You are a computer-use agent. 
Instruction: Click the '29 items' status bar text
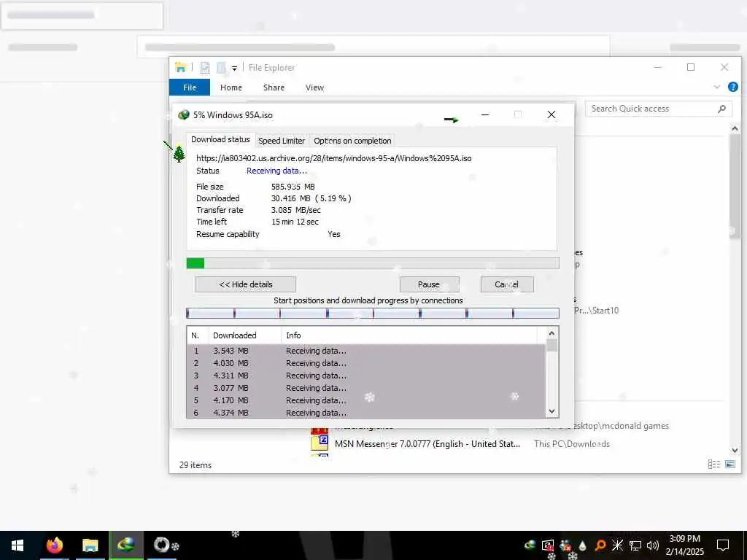point(196,464)
